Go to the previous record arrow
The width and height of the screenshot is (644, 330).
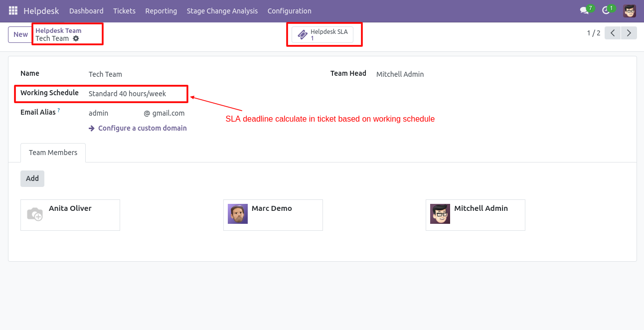pyautogui.click(x=613, y=33)
